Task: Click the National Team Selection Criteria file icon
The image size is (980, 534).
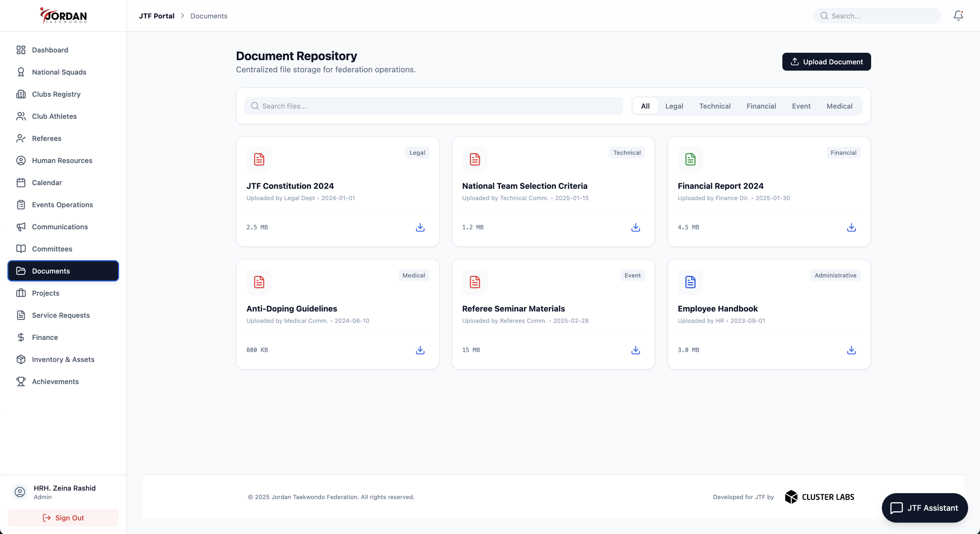Action: (x=474, y=159)
